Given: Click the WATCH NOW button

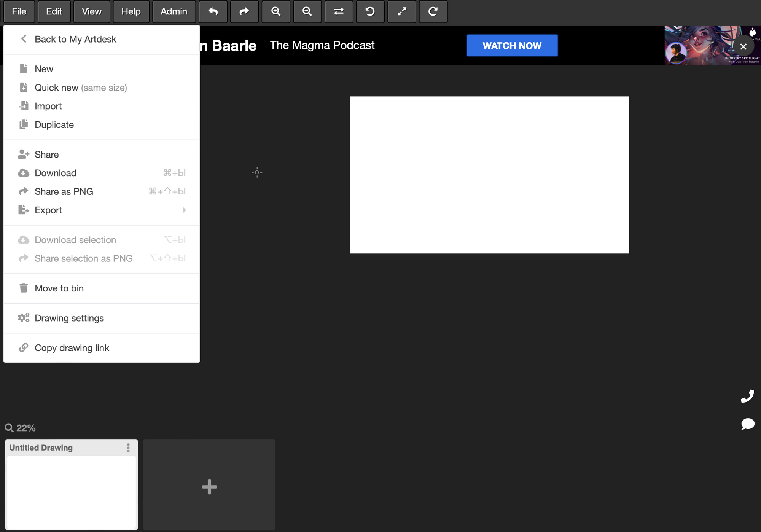Looking at the screenshot, I should 512,46.
